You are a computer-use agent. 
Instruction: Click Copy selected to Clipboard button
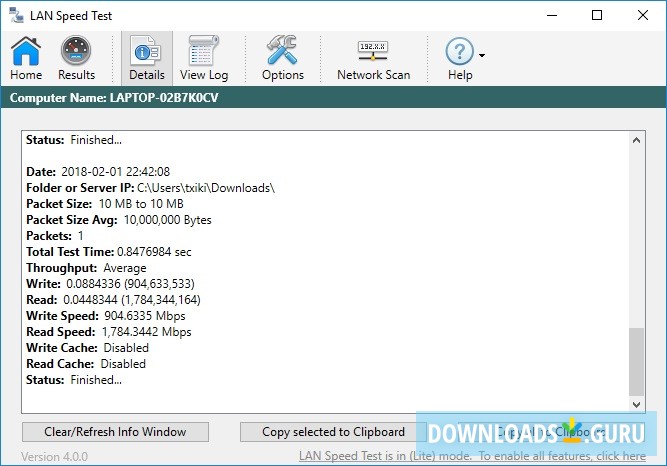pyautogui.click(x=333, y=432)
